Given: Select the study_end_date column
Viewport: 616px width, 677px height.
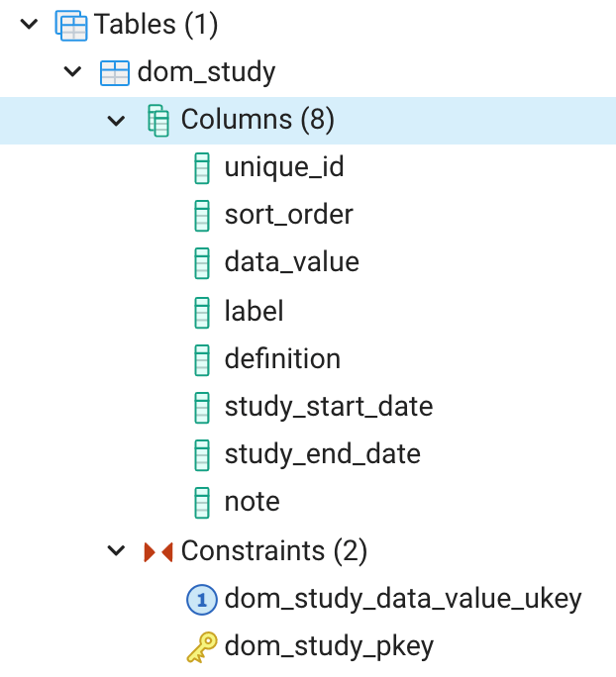Looking at the screenshot, I should (x=322, y=454).
